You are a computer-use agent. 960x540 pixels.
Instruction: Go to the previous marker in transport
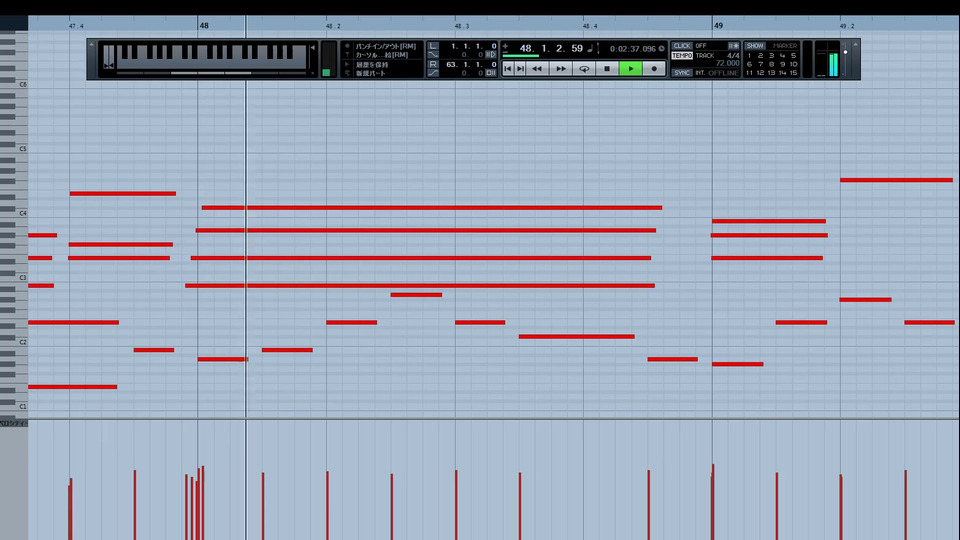[508, 69]
